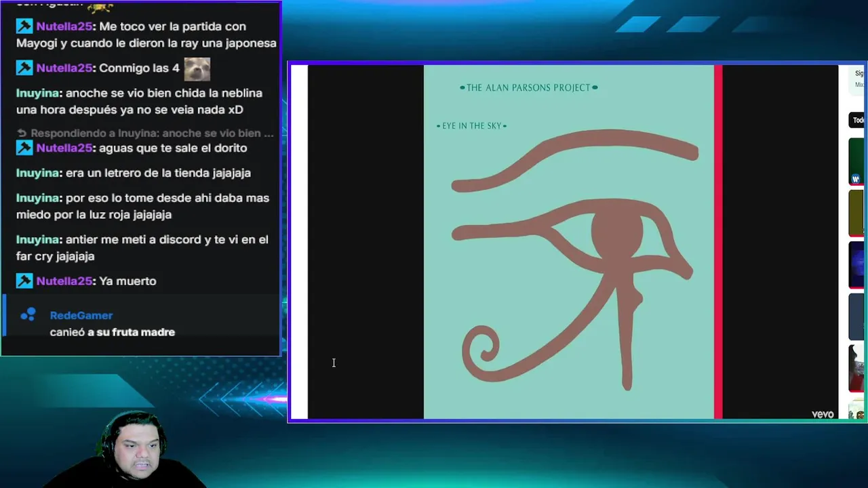Click moderator badge beside "aguas que te sale"

(24, 148)
